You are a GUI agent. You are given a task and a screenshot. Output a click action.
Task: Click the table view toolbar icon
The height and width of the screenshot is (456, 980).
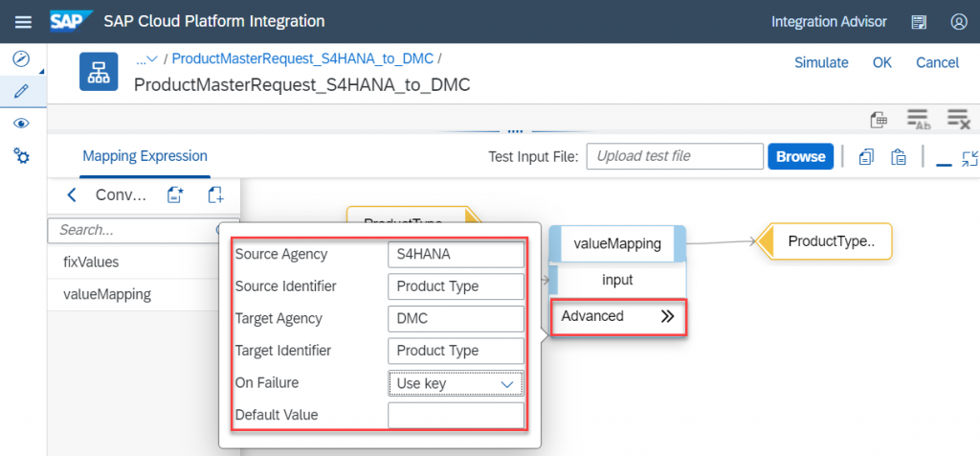[x=880, y=120]
